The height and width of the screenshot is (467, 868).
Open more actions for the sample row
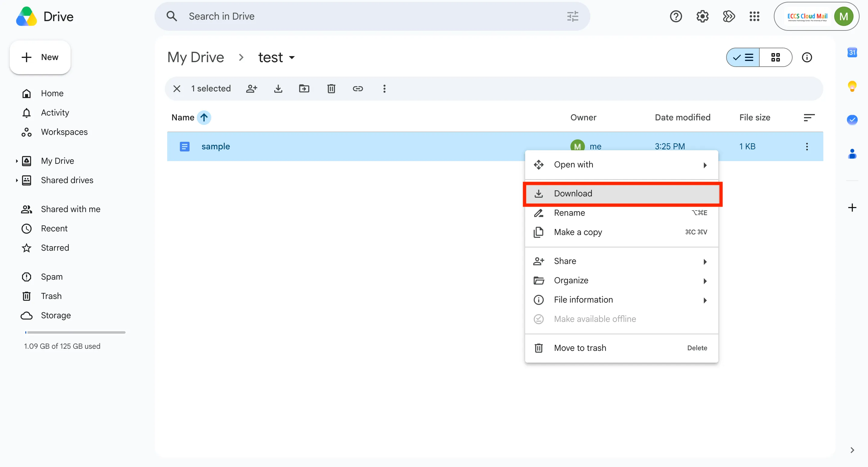pyautogui.click(x=807, y=146)
